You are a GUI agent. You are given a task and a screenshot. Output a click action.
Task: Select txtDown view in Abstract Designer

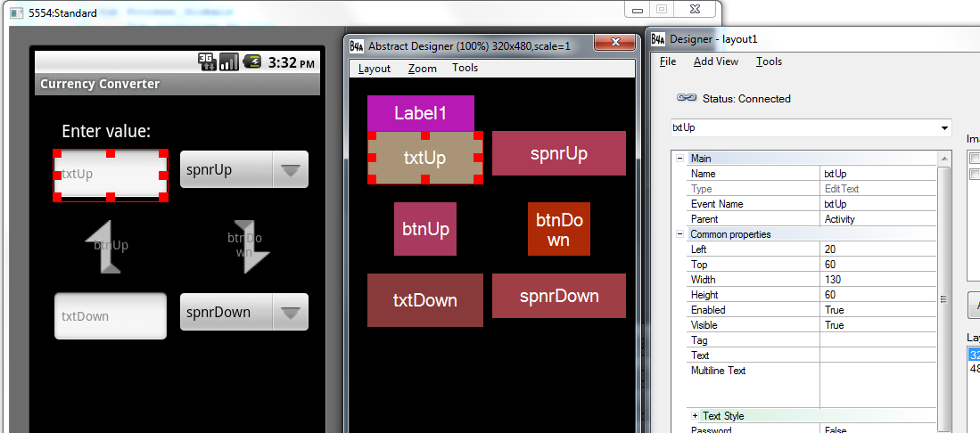425,300
